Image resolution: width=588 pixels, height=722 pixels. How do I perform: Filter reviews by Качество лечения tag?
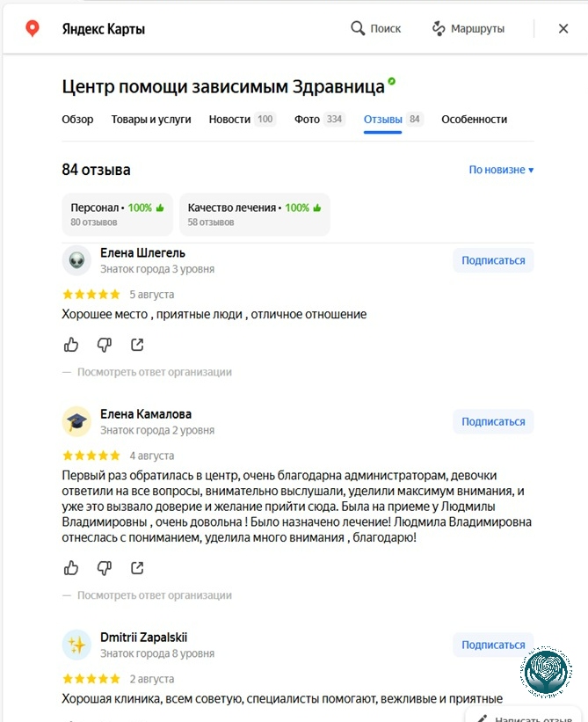(x=254, y=214)
